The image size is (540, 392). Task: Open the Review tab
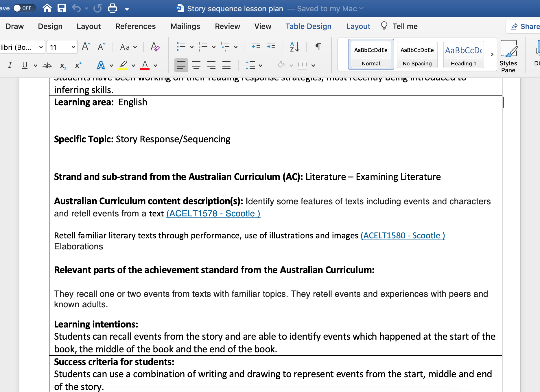click(x=227, y=26)
